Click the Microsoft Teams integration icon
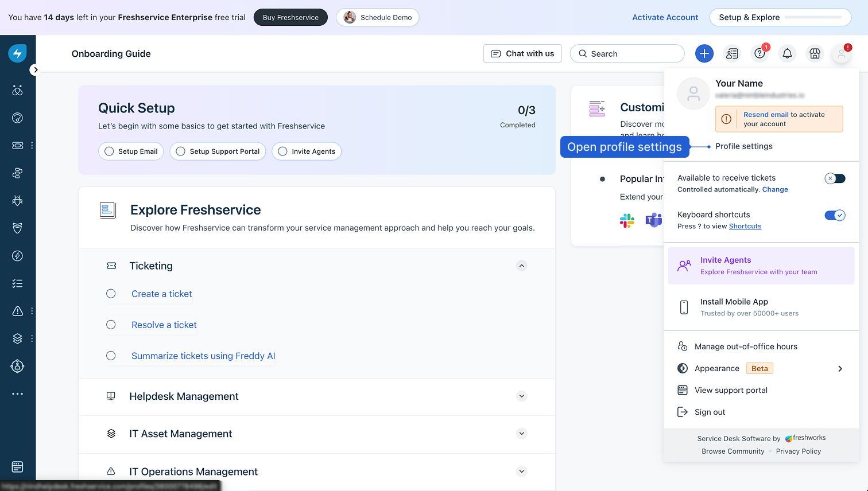868x491 pixels. pyautogui.click(x=653, y=220)
